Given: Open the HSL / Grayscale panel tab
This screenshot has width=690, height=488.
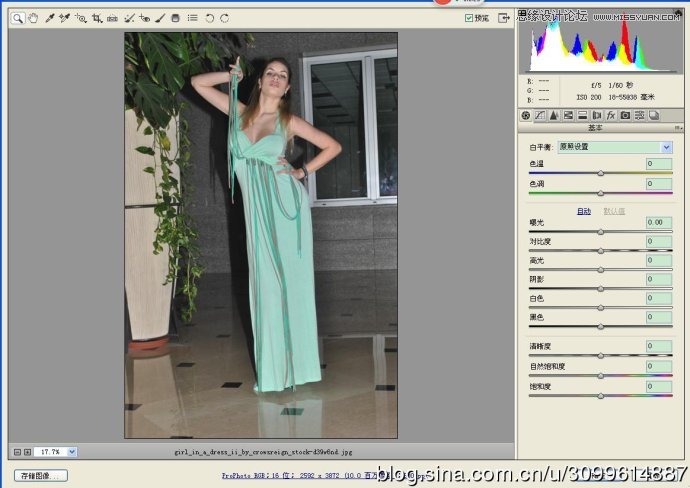Looking at the screenshot, I should coord(568,116).
